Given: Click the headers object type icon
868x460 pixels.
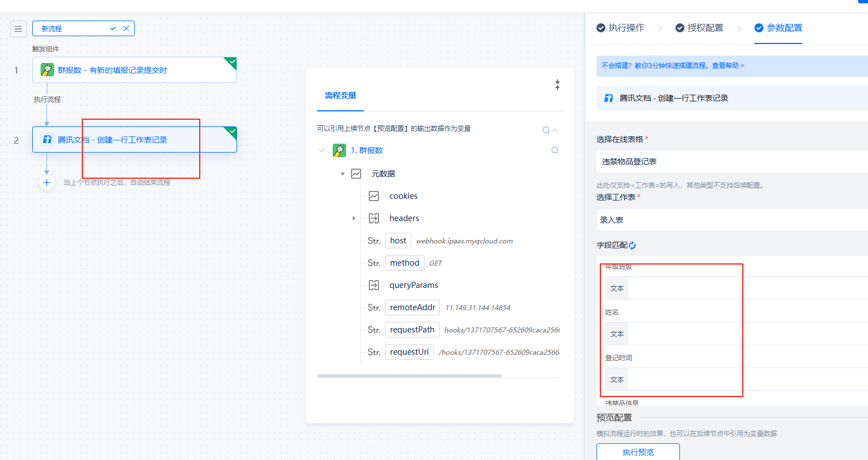Looking at the screenshot, I should [374, 218].
